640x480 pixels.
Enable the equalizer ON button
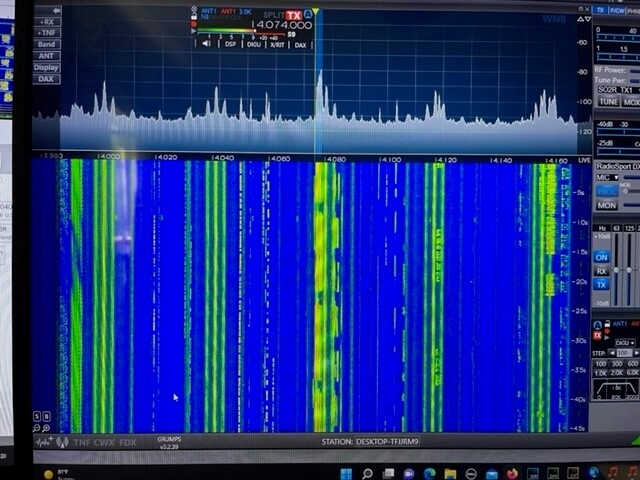tap(602, 257)
